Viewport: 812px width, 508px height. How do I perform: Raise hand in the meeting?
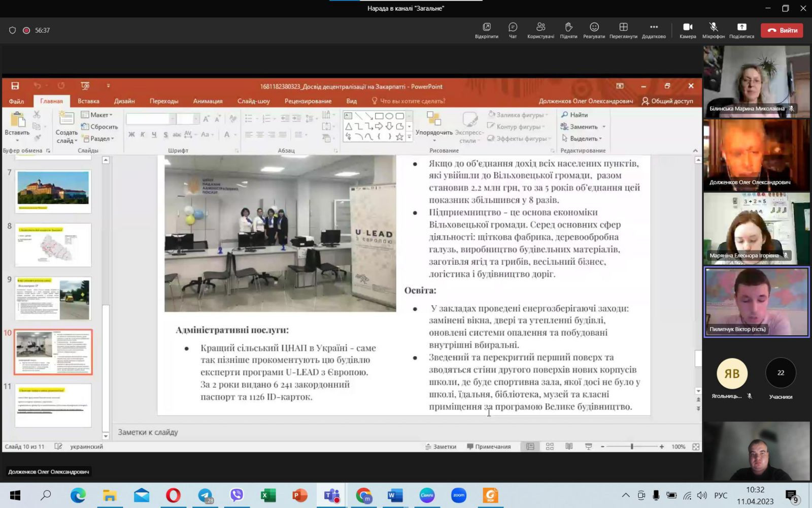click(x=568, y=30)
